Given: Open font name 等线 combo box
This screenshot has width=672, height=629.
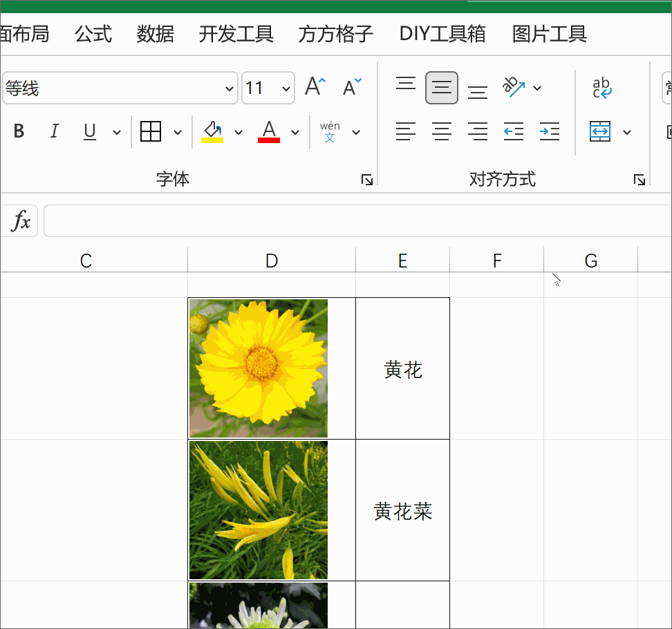Looking at the screenshot, I should pos(120,88).
